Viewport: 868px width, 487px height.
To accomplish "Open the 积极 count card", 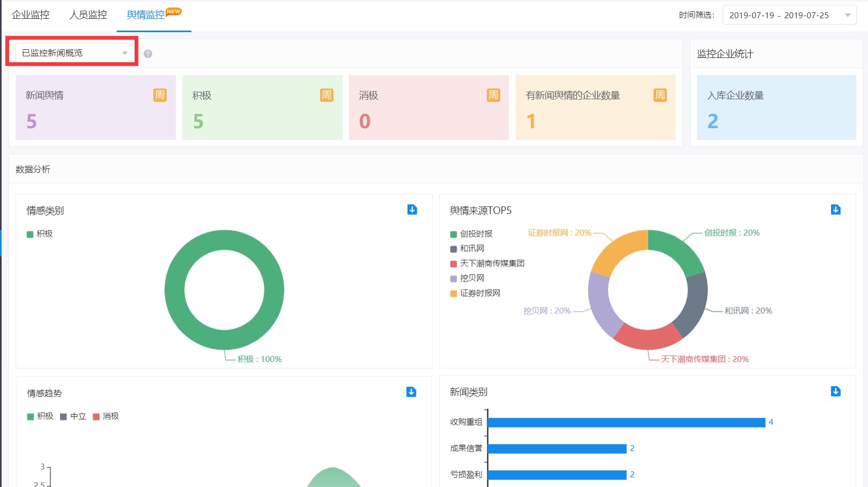I will (262, 107).
